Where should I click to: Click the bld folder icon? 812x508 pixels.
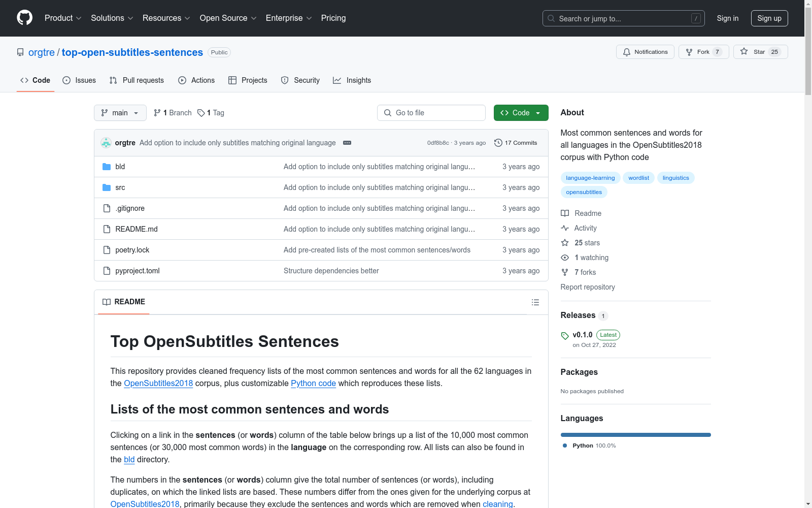(x=107, y=167)
